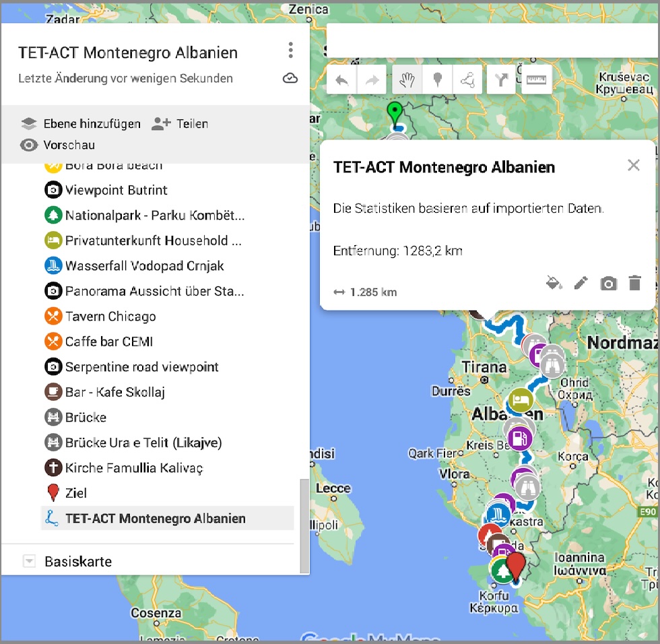Click the tree icon beside Nationalpark
This screenshot has width=660, height=644.
[x=53, y=216]
